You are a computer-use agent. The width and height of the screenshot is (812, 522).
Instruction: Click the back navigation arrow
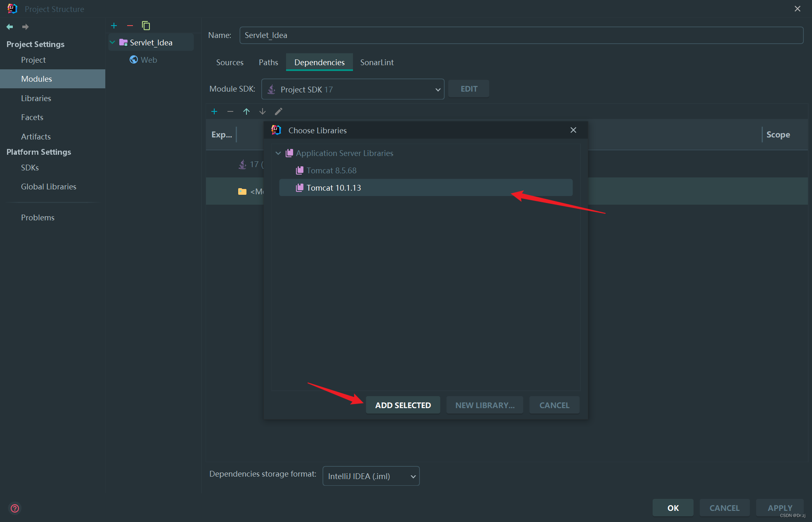click(x=10, y=27)
